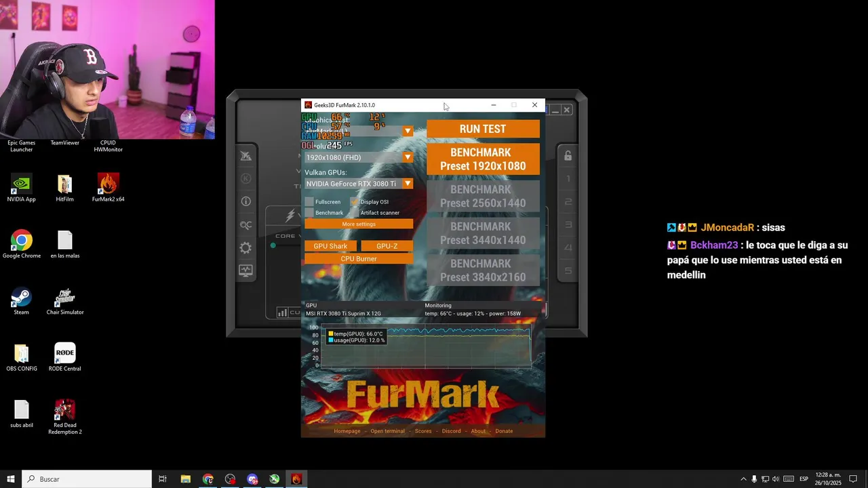Enable the Fullscreen checkbox in FurMark

point(309,202)
